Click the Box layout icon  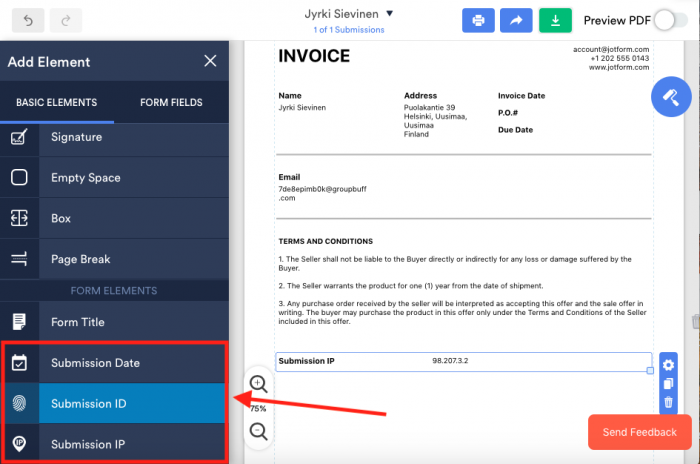click(x=19, y=218)
